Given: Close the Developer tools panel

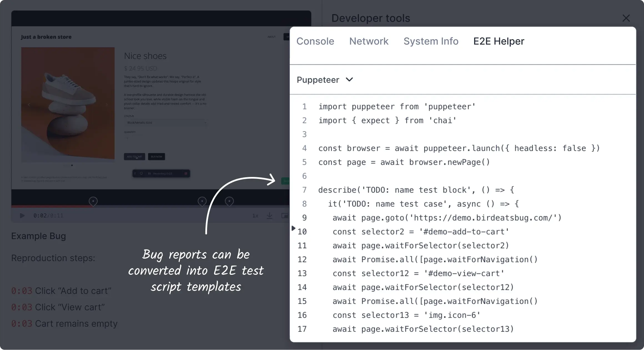Looking at the screenshot, I should tap(626, 18).
